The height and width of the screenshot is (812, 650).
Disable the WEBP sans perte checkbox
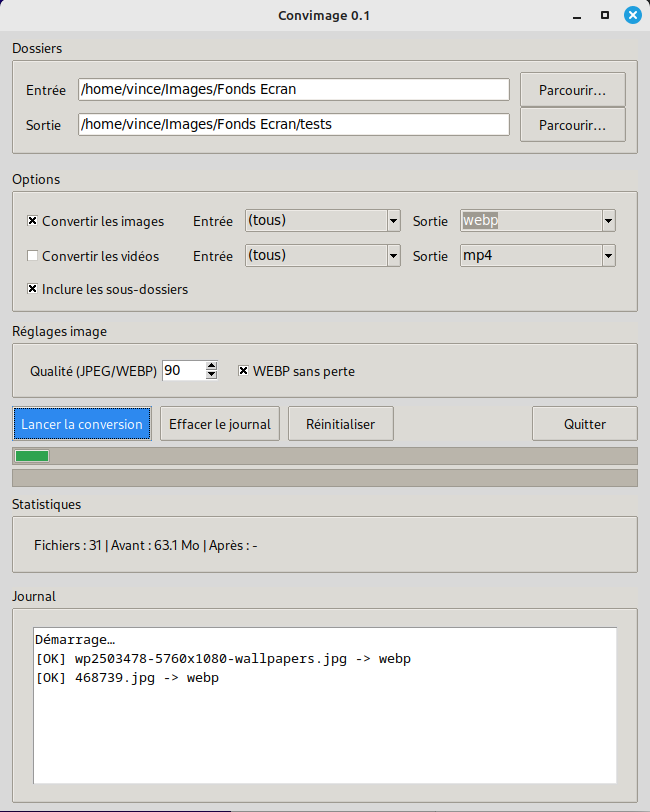tap(244, 371)
